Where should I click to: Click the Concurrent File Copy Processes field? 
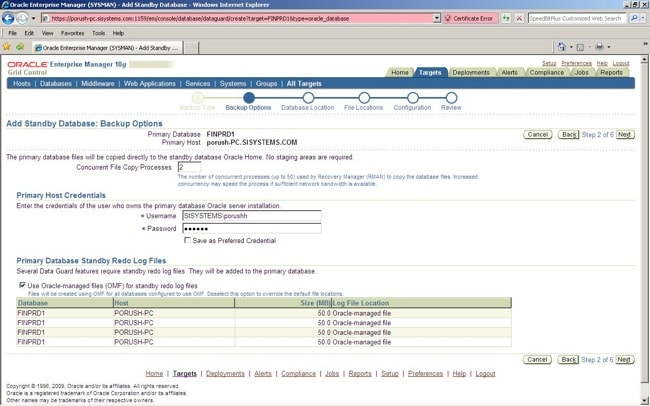(189, 168)
